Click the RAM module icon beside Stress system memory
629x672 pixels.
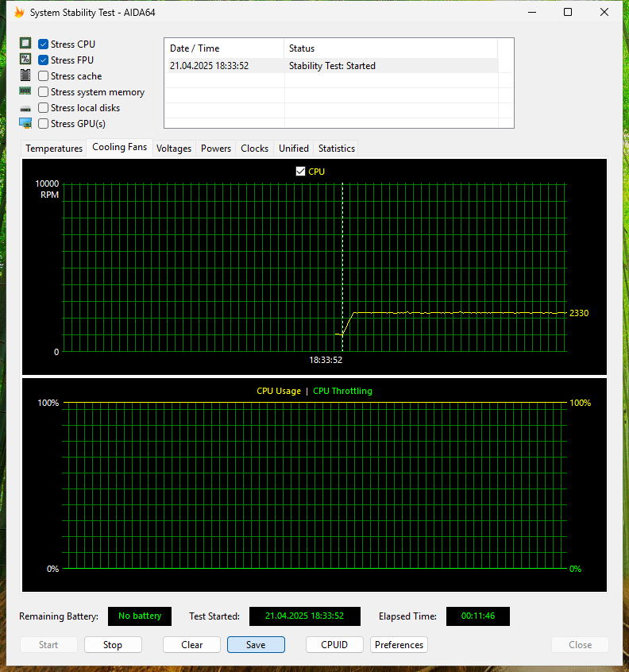coord(25,91)
